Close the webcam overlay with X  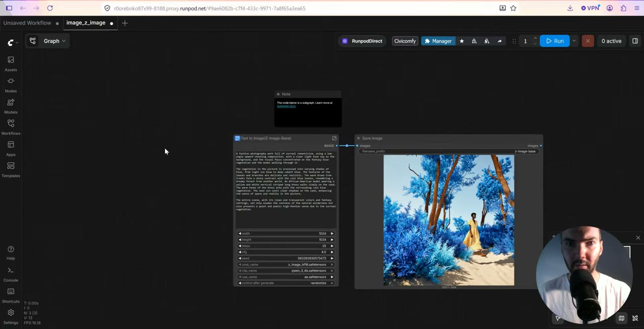(x=638, y=238)
